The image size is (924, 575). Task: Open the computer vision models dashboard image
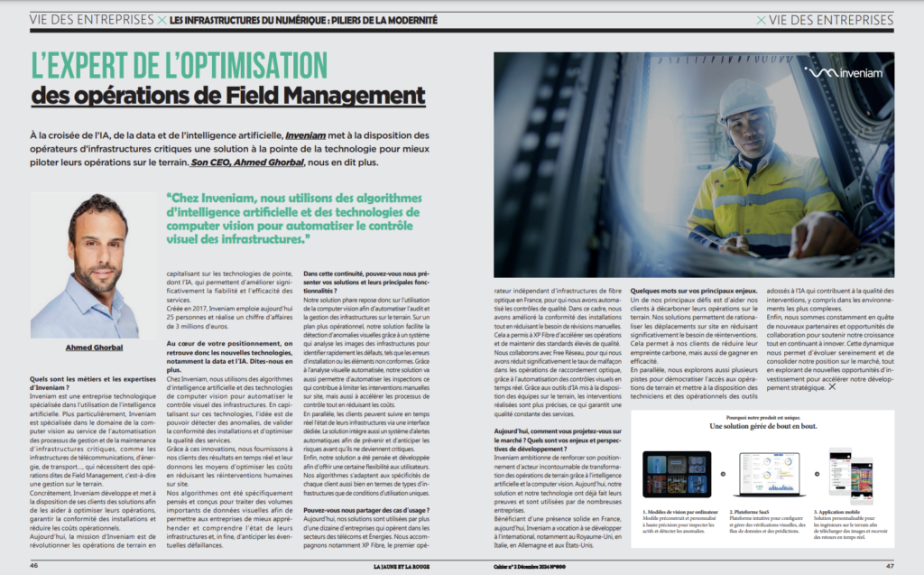tap(677, 474)
